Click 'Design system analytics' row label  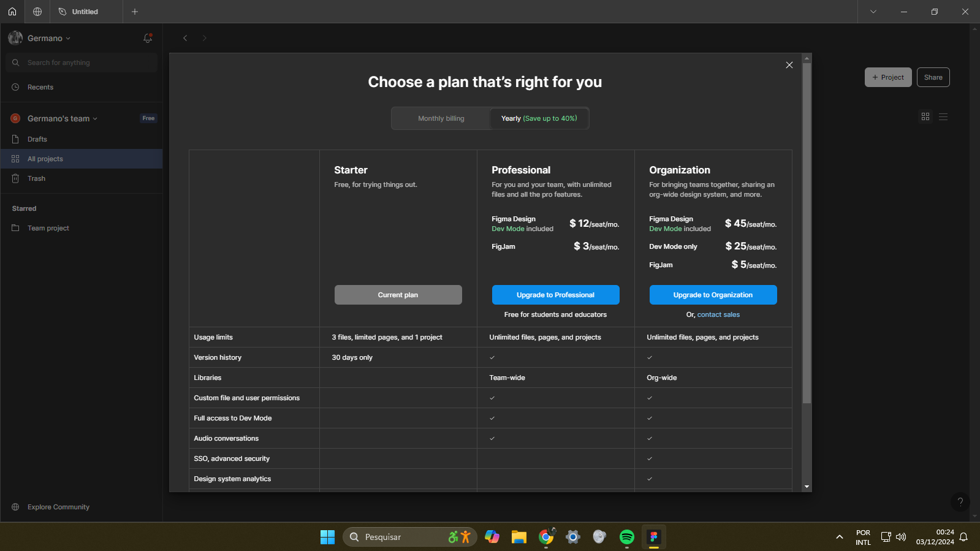pyautogui.click(x=232, y=479)
